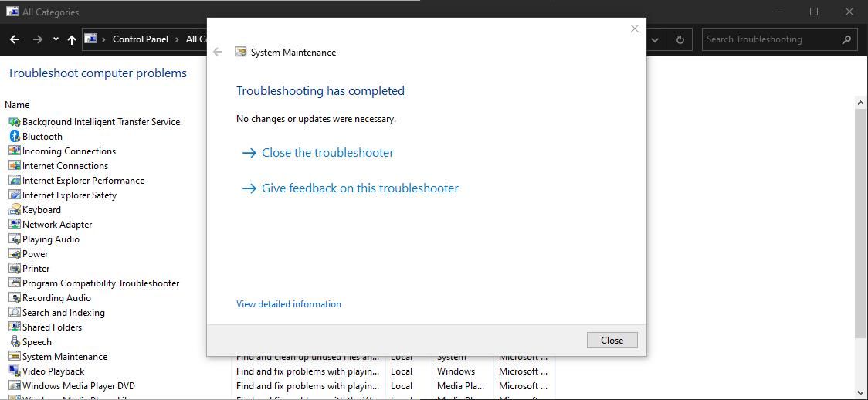Screen dimensions: 868x400
Task: Click Local location in Media Player DVD row
Action: (402, 385)
